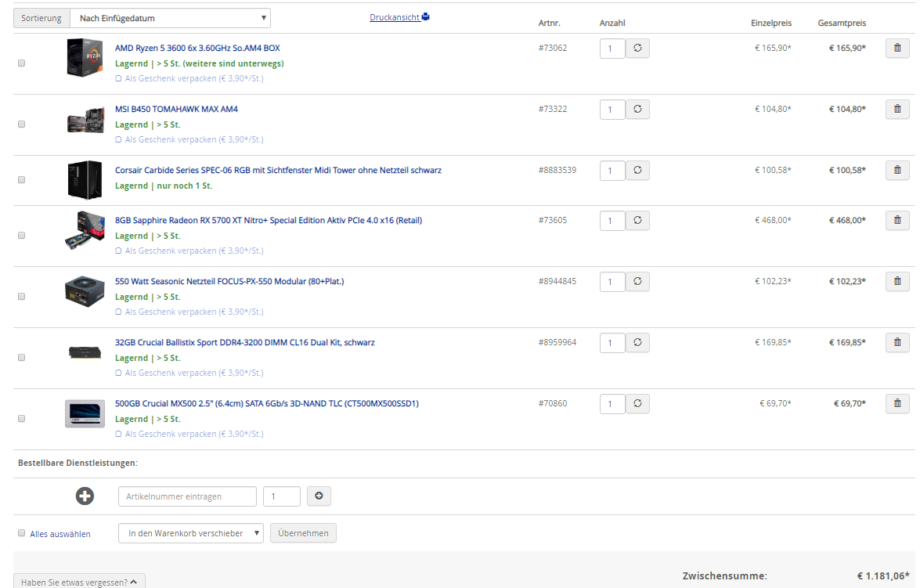Update quantity for Corsair Carbide SPEC-06
The image size is (920, 588).
(x=637, y=170)
